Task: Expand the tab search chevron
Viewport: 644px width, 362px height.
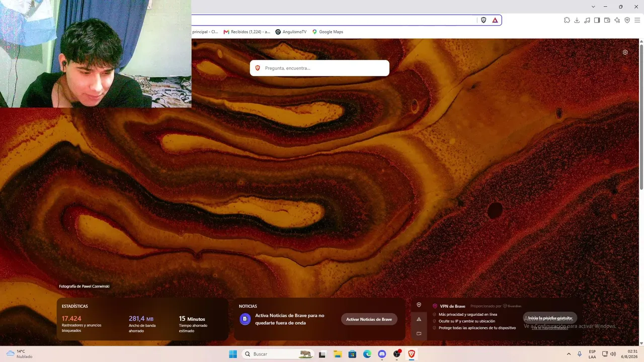Action: click(x=593, y=7)
